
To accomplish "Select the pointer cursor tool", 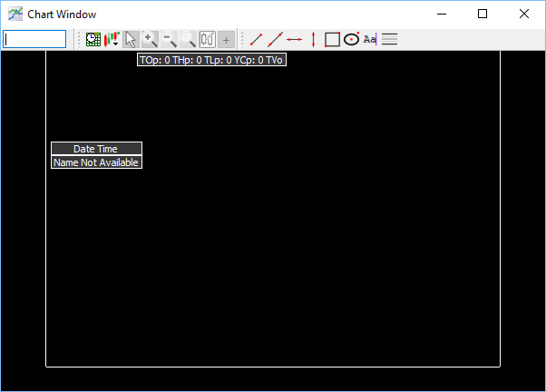I will (131, 39).
